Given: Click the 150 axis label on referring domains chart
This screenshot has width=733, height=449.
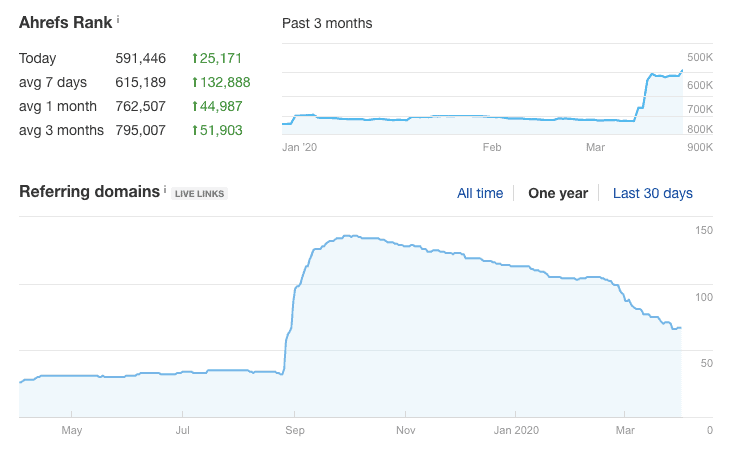Looking at the screenshot, I should (x=704, y=230).
